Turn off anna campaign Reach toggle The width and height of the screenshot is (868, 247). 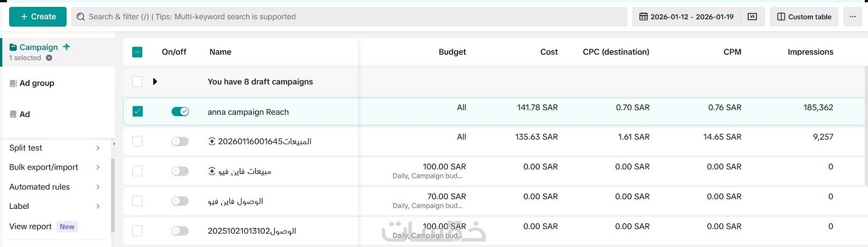[x=180, y=112]
